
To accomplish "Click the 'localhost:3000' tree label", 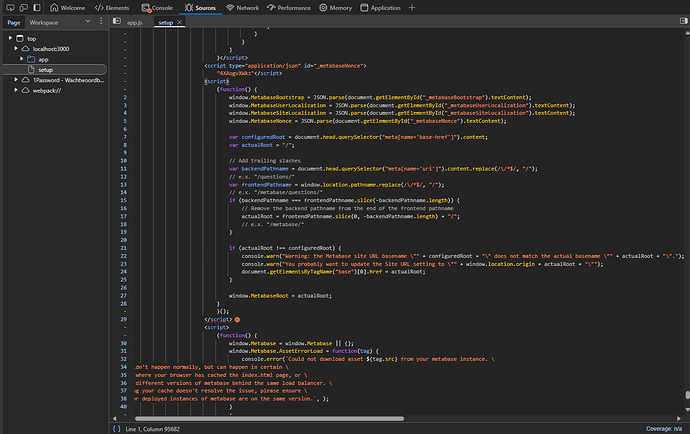I will (x=51, y=49).
